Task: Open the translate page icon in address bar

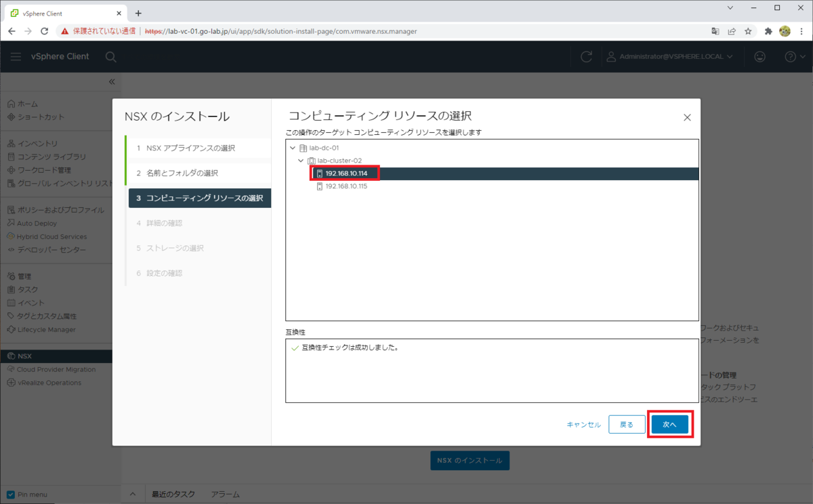Action: (715, 31)
